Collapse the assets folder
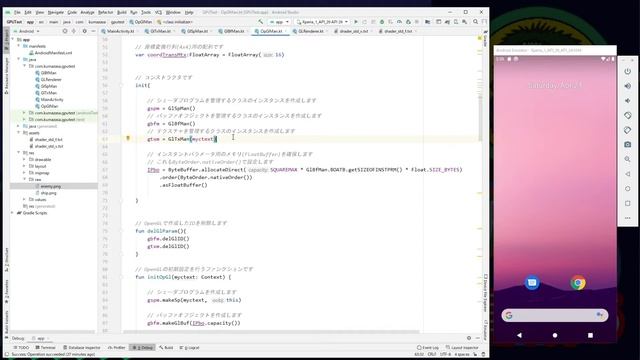The width and height of the screenshot is (640, 360). click(19, 133)
